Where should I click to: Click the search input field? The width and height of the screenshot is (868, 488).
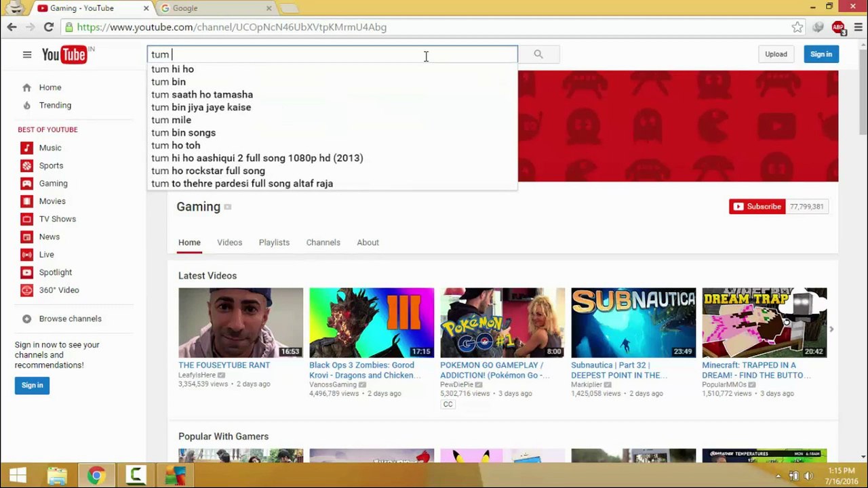pyautogui.click(x=332, y=54)
